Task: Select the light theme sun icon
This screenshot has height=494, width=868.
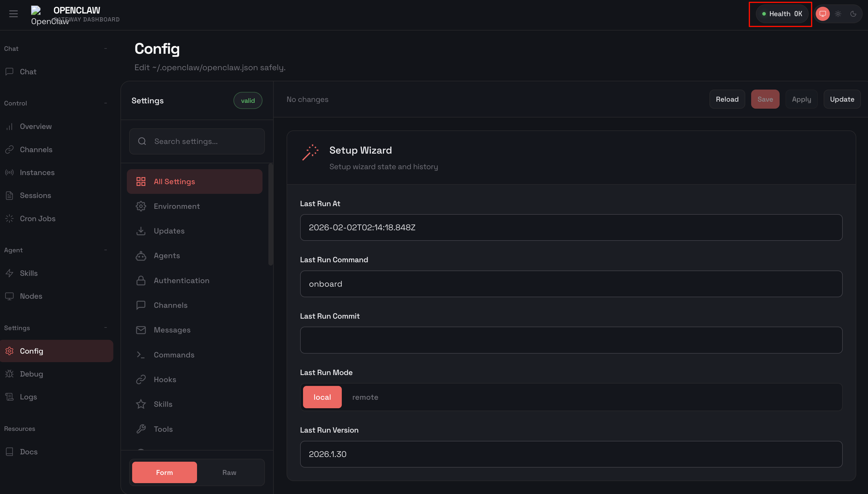Action: [838, 14]
